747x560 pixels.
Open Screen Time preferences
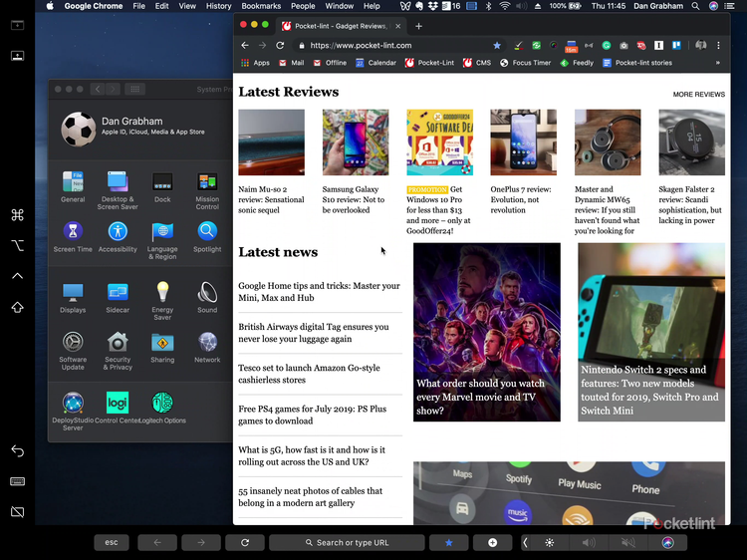tap(73, 236)
